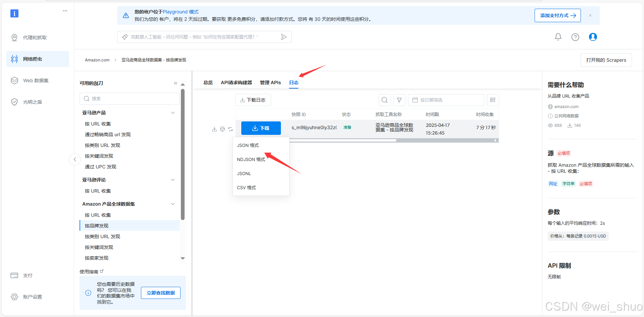
Task: Collapse the 亚马逊评论 group
Action: (x=173, y=180)
